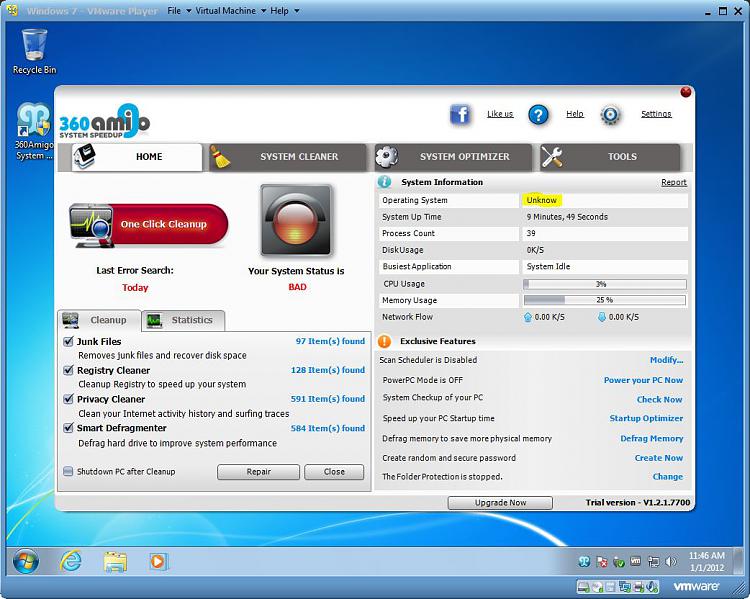Screen dimensions: 750x599
Task: Open the Startup Optimizer link
Action: (x=646, y=418)
